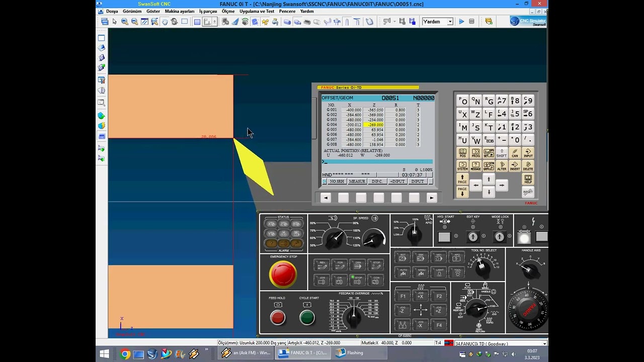Viewport: 644px width, 362px height.
Task: Click the mode selector rotary knob
Action: 476,310
